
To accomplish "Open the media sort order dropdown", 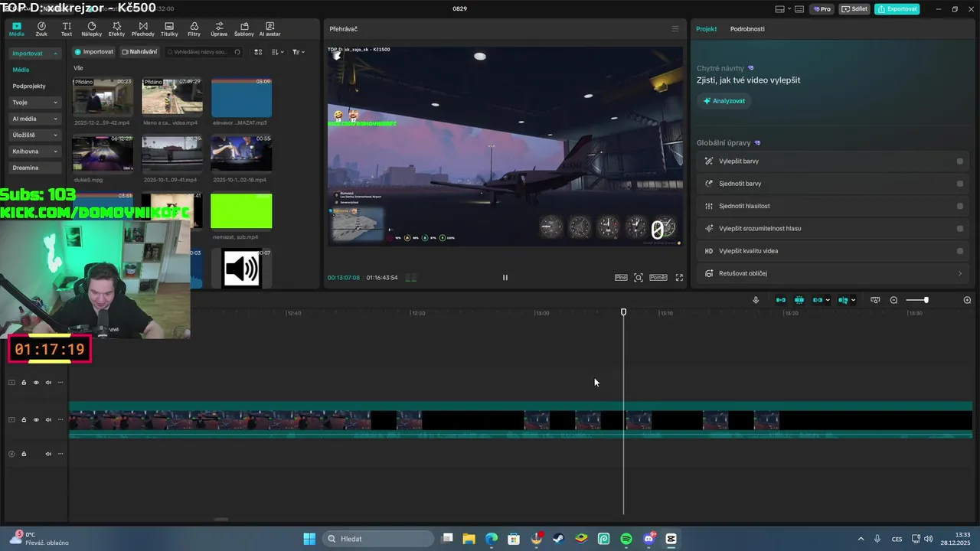I will [278, 52].
